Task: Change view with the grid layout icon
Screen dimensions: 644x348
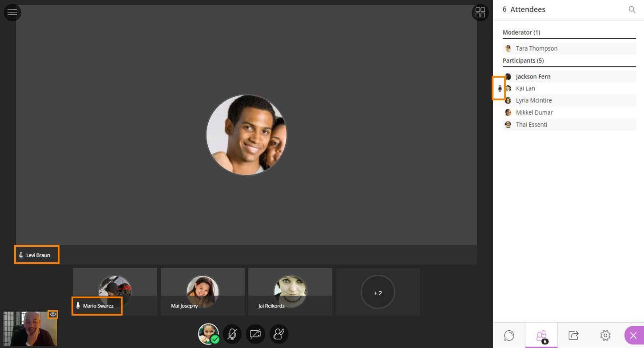Action: tap(480, 12)
